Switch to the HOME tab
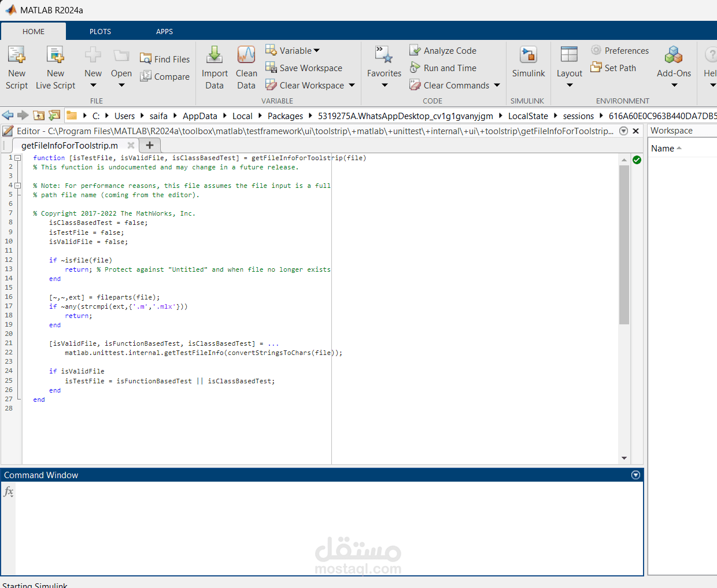The width and height of the screenshot is (717, 588). (34, 31)
